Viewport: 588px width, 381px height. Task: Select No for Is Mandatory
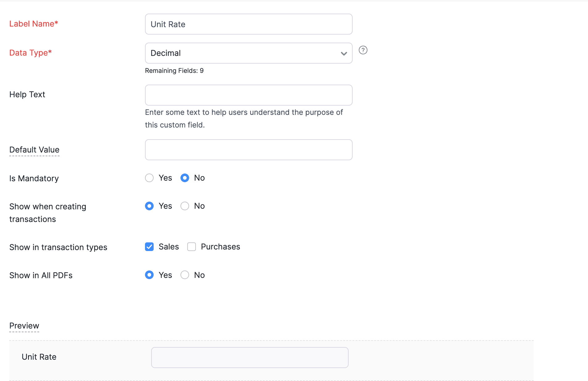pos(185,178)
